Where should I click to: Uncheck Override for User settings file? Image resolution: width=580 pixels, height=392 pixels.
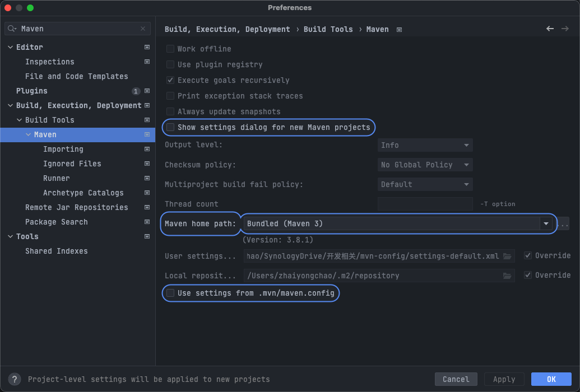[528, 256]
